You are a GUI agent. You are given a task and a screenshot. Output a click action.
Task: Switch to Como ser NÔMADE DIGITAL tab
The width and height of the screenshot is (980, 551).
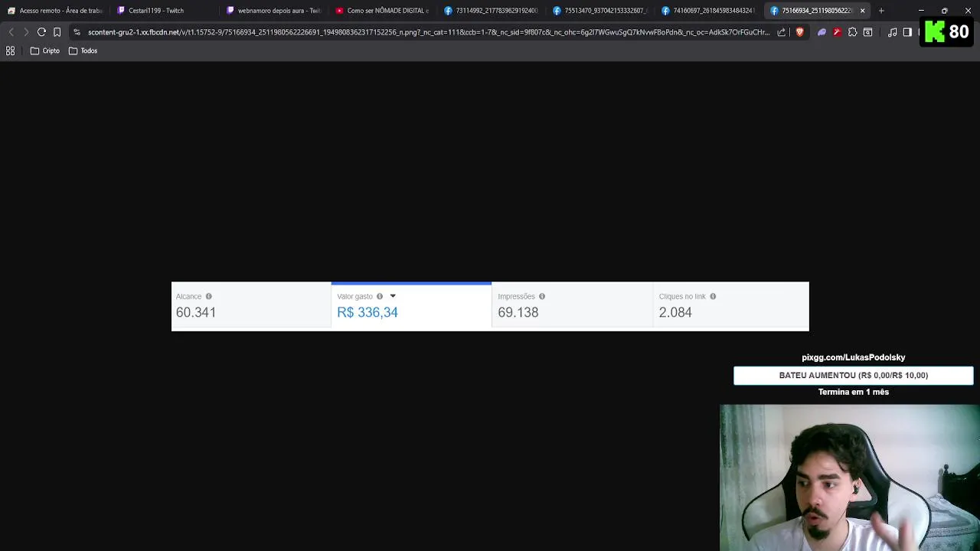pyautogui.click(x=384, y=11)
